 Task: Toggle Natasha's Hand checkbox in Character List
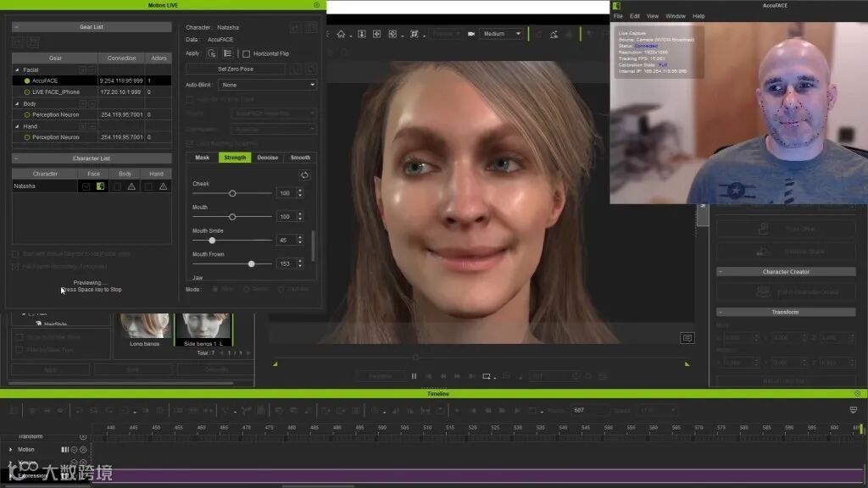click(x=149, y=186)
